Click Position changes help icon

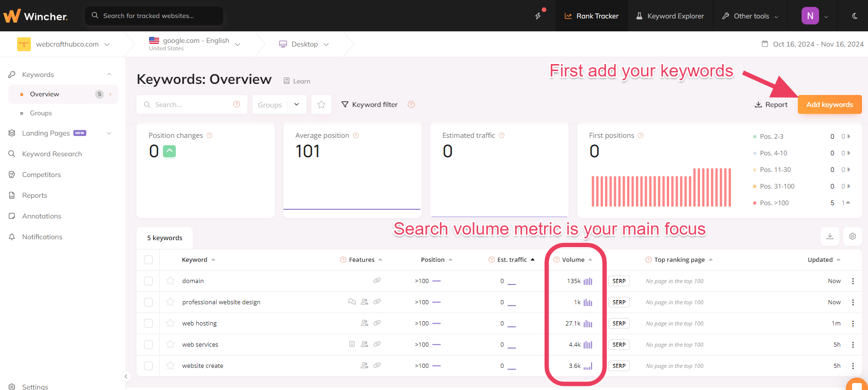[x=210, y=136]
